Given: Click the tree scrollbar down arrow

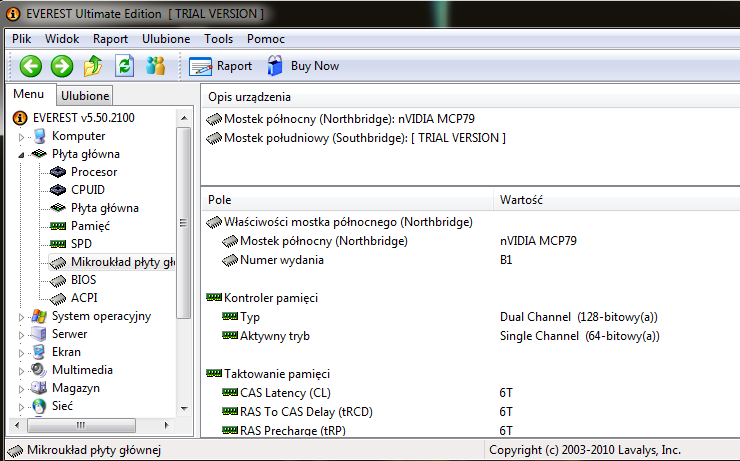Looking at the screenshot, I should 184,409.
